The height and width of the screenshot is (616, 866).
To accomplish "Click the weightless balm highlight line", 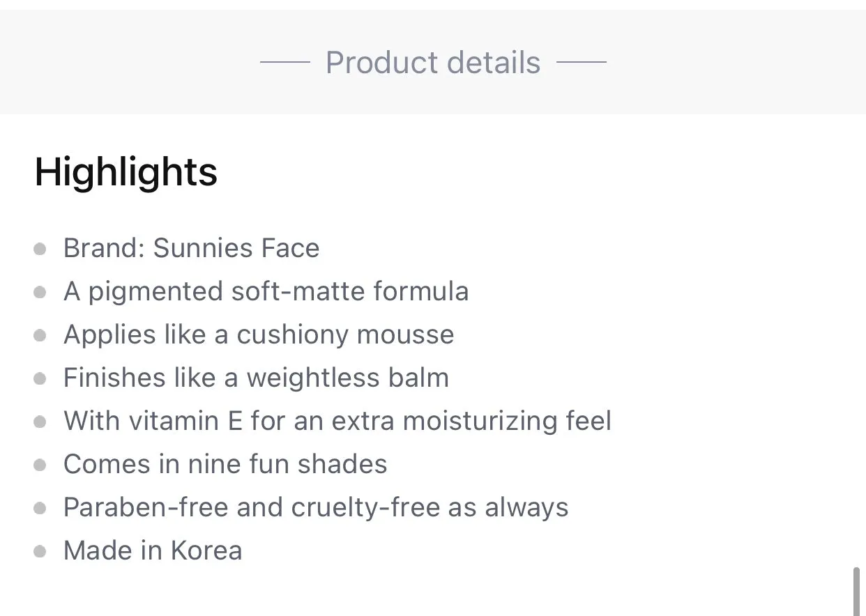I will click(x=257, y=378).
